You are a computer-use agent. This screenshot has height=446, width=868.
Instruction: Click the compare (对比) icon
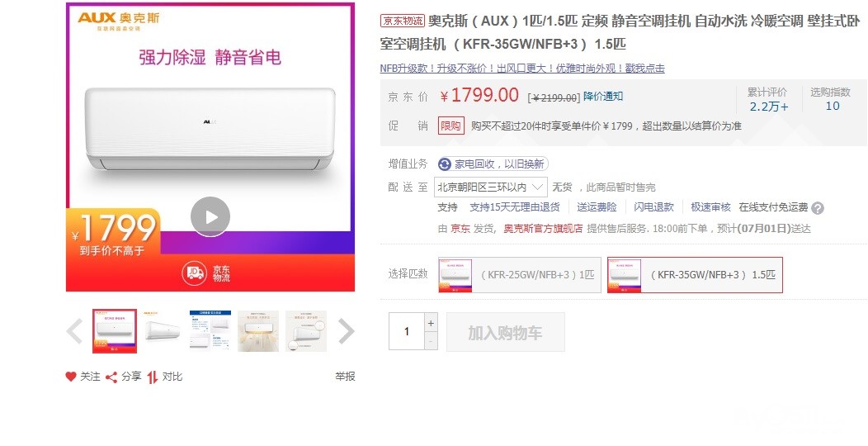click(153, 377)
